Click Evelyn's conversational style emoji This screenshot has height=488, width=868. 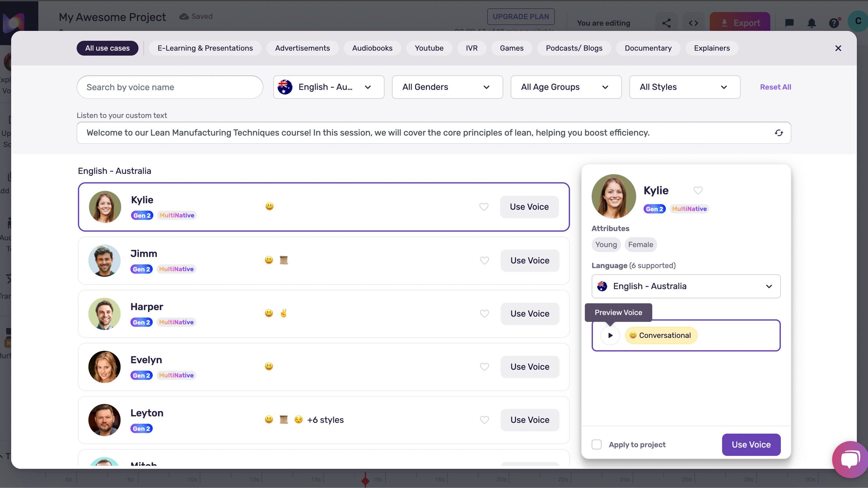(x=269, y=366)
